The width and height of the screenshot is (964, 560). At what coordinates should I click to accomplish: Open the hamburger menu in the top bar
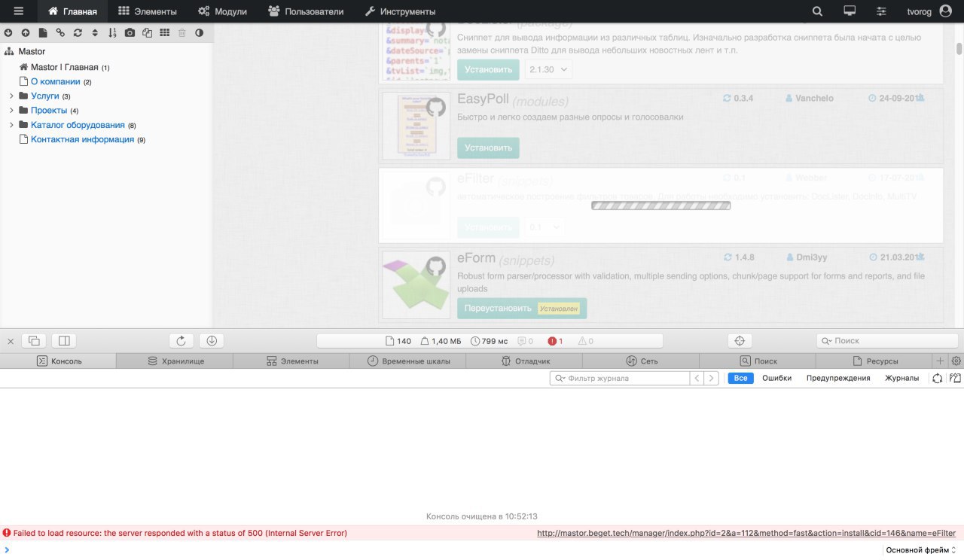coord(19,11)
